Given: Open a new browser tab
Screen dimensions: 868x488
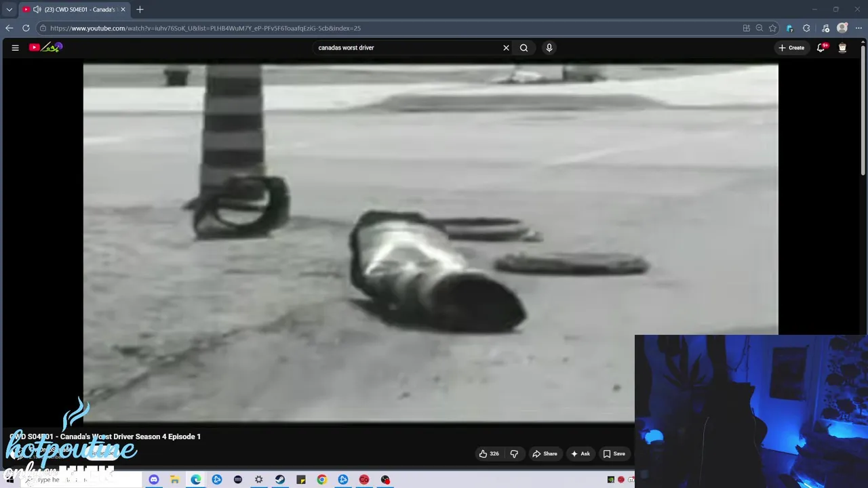Looking at the screenshot, I should tap(140, 9).
